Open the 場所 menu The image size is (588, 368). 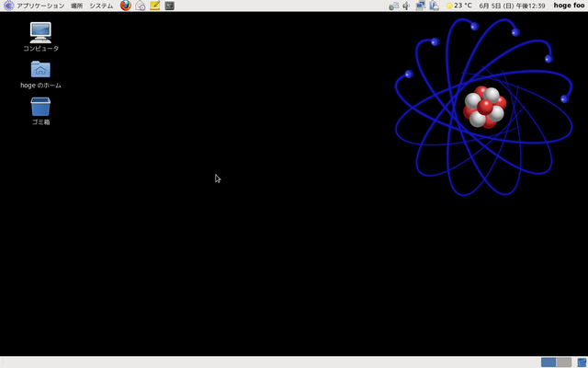[76, 6]
